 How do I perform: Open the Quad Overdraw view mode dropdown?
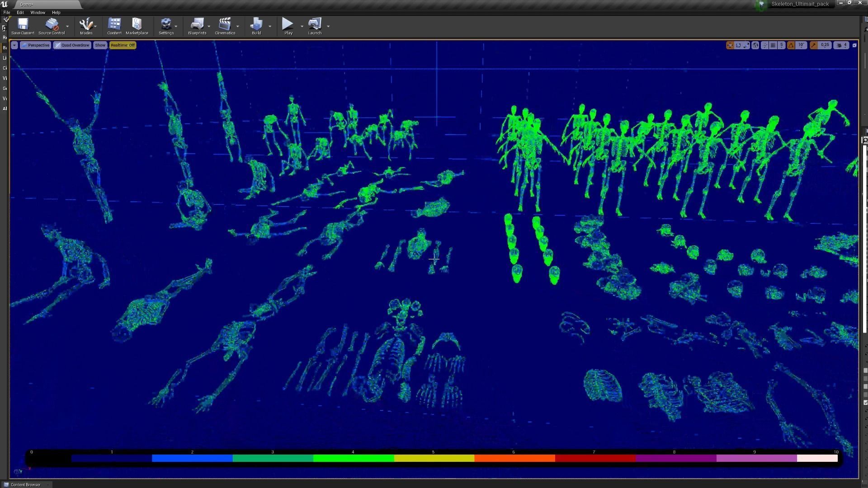pyautogui.click(x=72, y=45)
